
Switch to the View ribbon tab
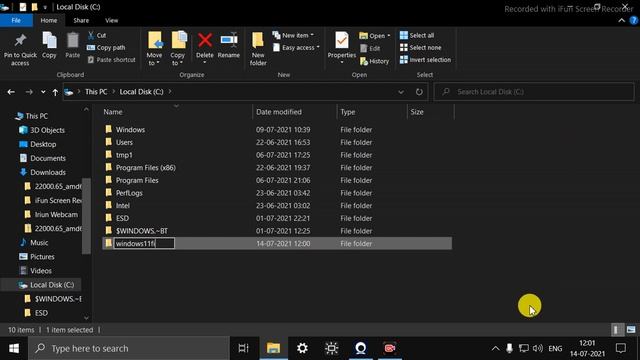click(111, 20)
